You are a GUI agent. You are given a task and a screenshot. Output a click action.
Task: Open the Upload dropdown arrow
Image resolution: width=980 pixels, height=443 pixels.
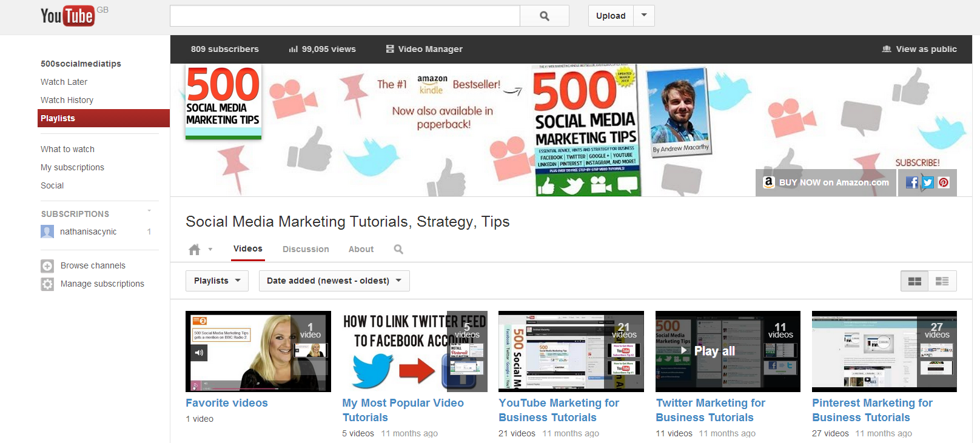coord(644,16)
